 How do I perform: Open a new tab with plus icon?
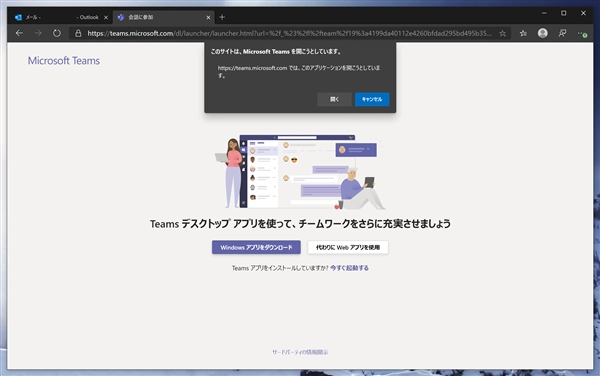[x=222, y=17]
